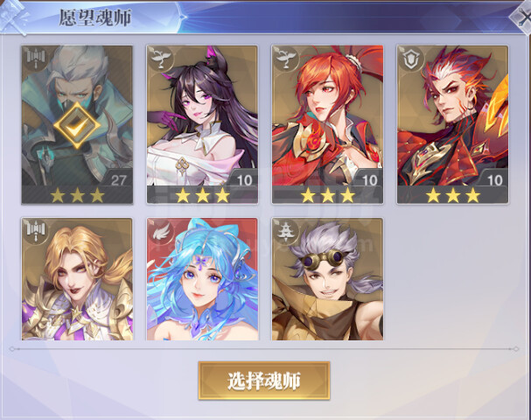Click the weapon class icon on blonde hero card
Viewport: 531px width, 420px height.
tap(35, 232)
